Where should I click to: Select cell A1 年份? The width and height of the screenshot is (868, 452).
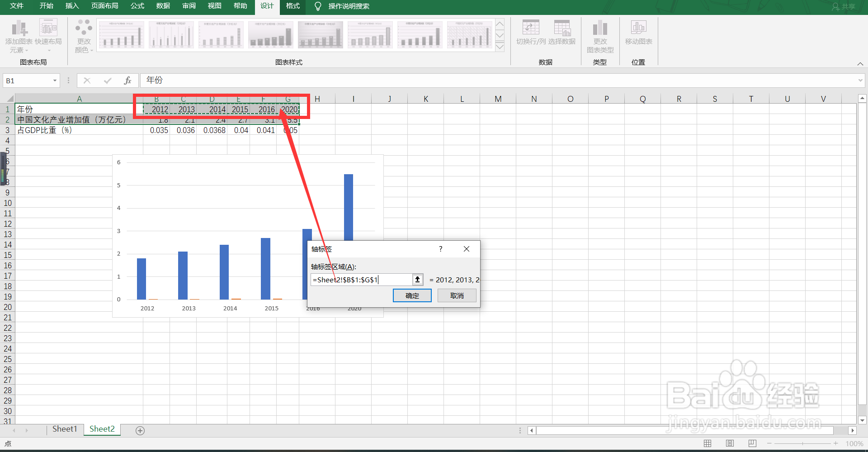[79, 109]
